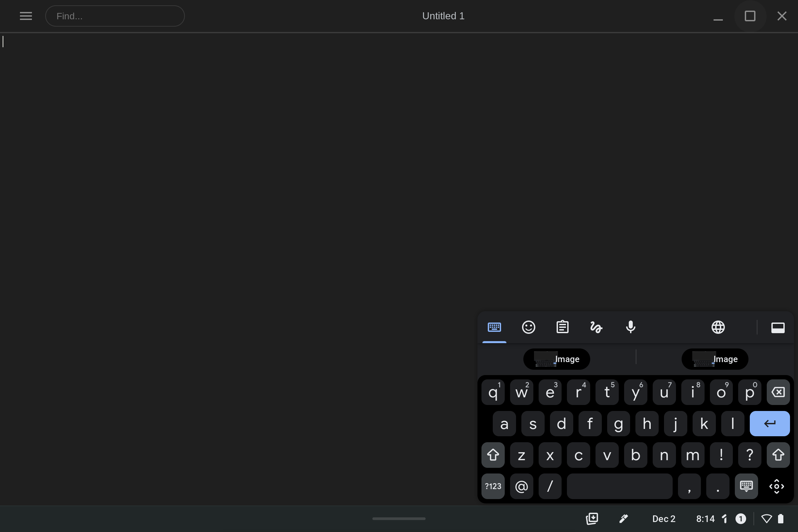Open the stylus tools in the shelf
Image resolution: width=798 pixels, height=532 pixels.
click(623, 519)
